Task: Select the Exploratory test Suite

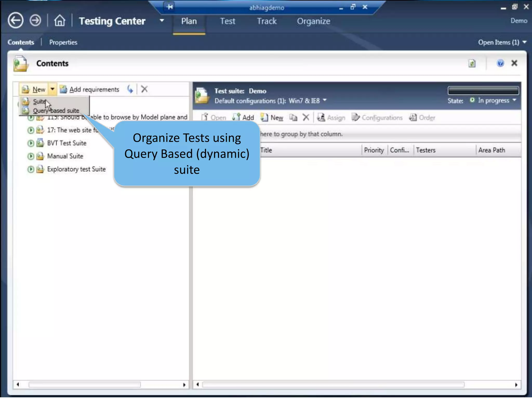Action: (x=76, y=169)
